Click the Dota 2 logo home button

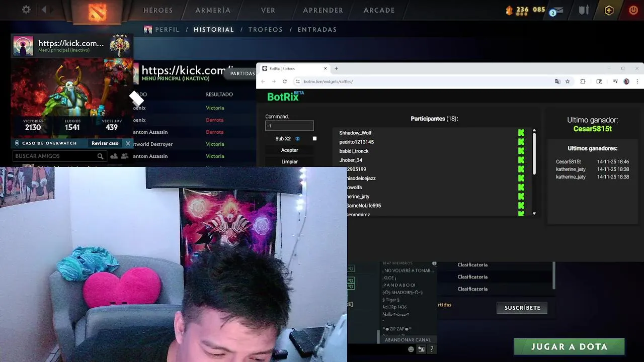pos(97,12)
